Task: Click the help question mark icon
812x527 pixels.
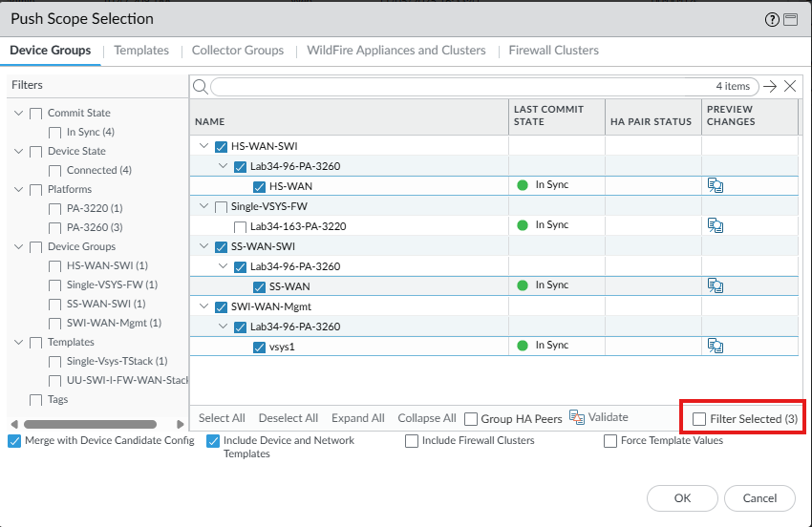Action: [x=772, y=19]
